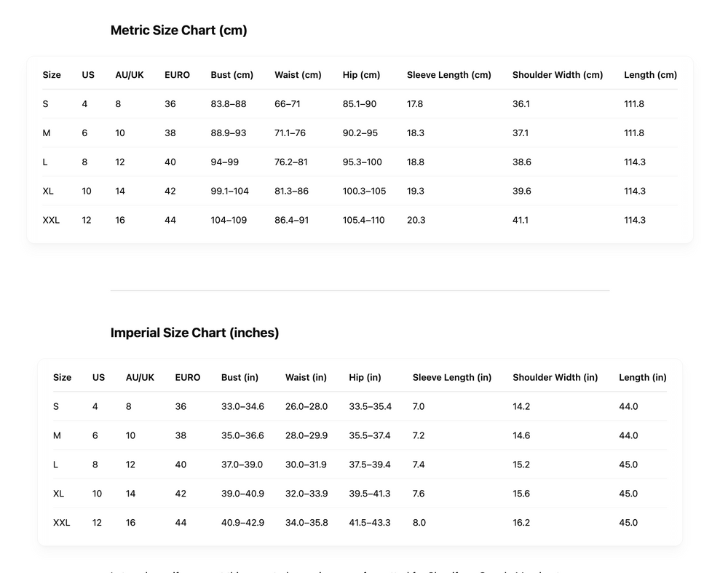Click the 33.0–34.6 bust cell
Image resolution: width=728 pixels, height=573 pixels.
242,406
